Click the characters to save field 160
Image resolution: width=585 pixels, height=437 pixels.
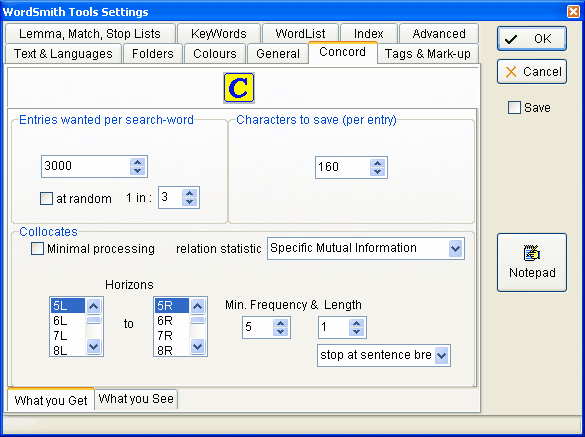342,167
